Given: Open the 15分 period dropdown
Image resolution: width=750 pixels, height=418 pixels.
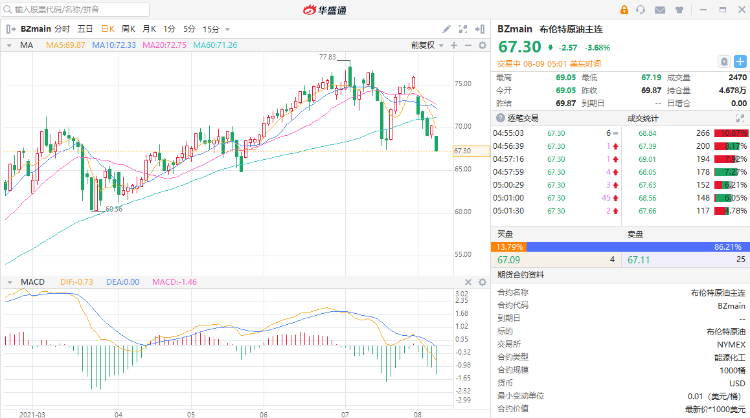Looking at the screenshot, I should (x=215, y=29).
